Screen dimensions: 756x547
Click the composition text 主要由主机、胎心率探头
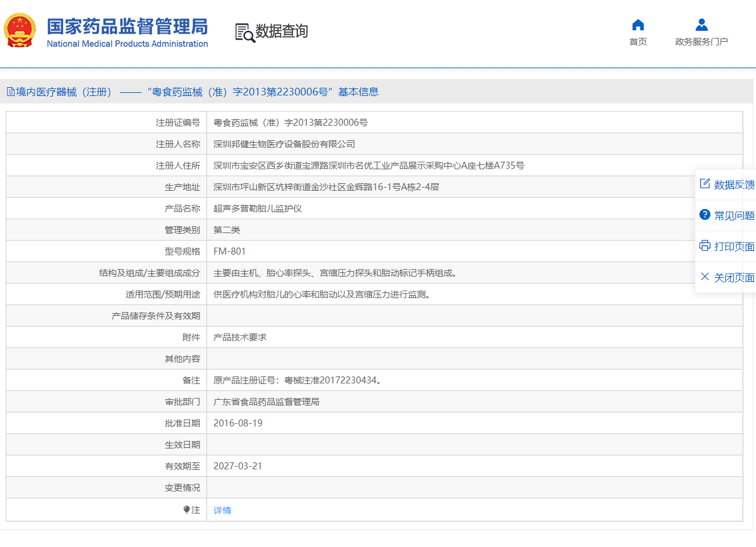tap(335, 273)
